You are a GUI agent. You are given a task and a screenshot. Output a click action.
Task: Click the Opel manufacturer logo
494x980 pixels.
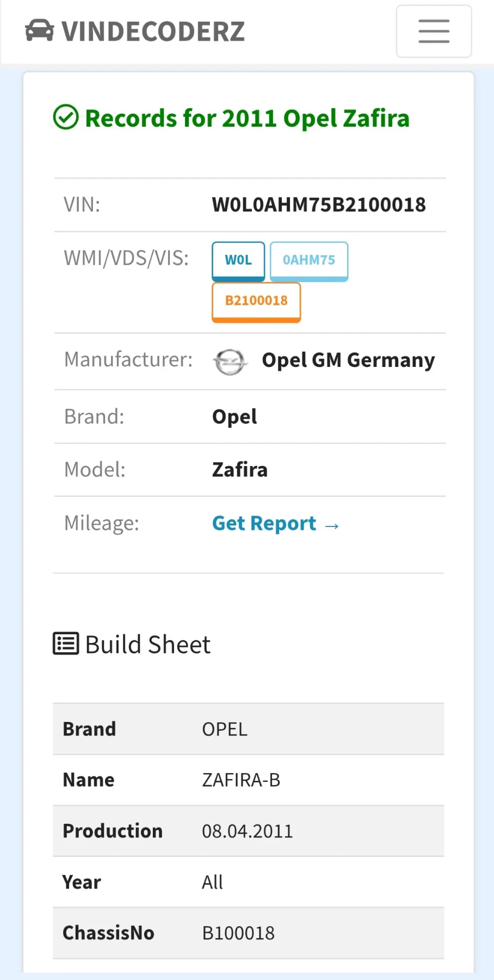[x=230, y=362]
